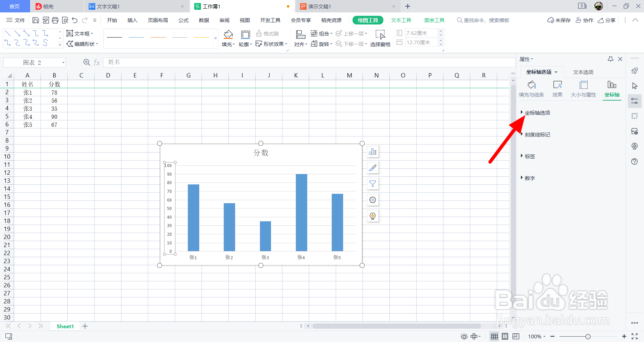Click the Outline (轮廓) icon

(x=246, y=35)
